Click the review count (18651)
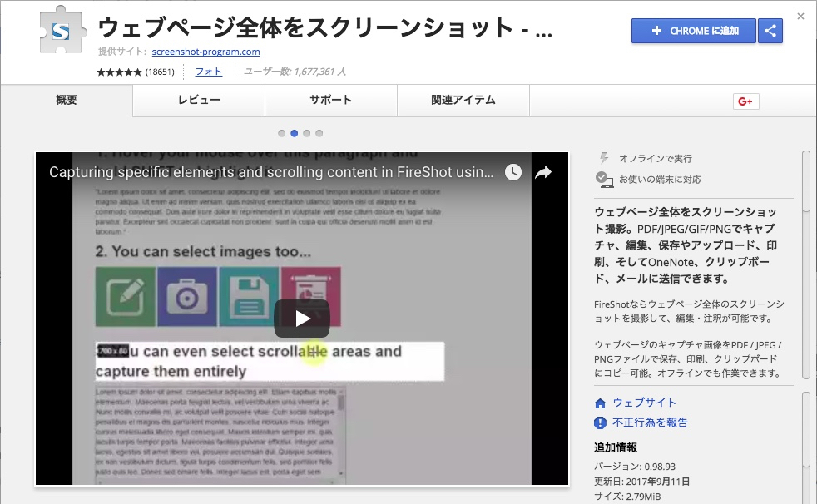Screen dimensions: 817x504 (x=160, y=72)
